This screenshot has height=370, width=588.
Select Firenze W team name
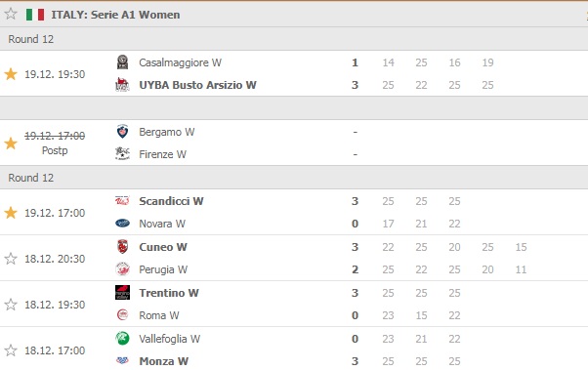point(162,154)
